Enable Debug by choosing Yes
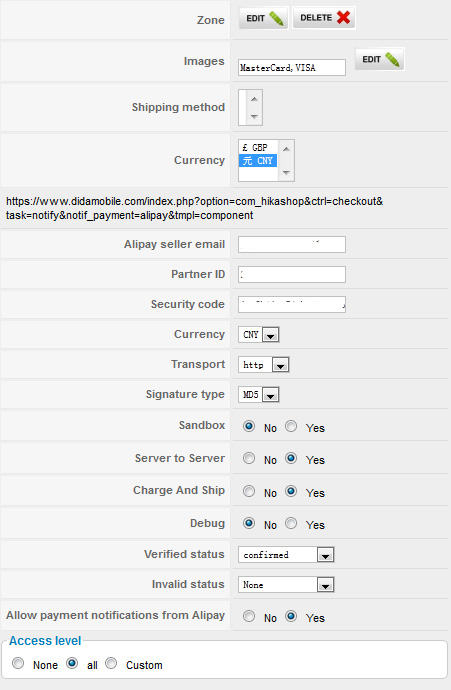 (291, 523)
